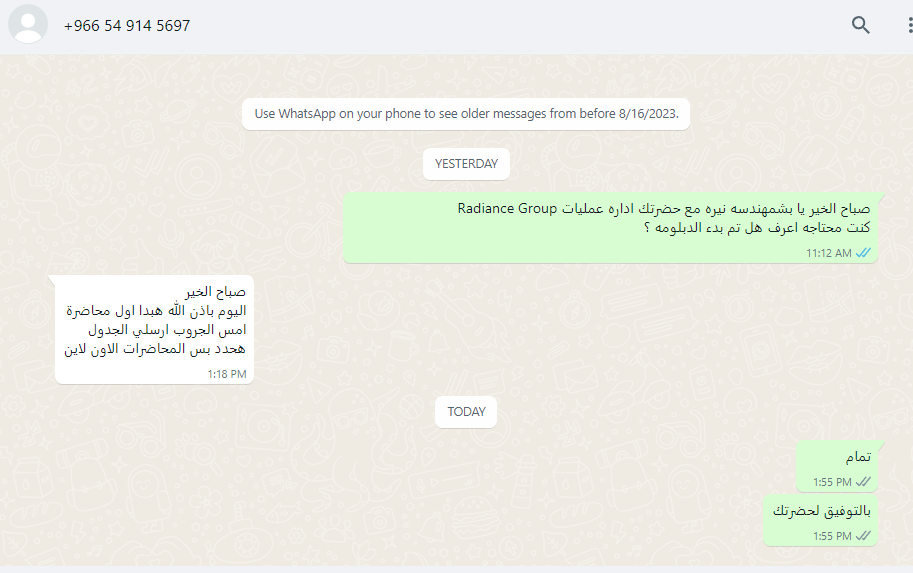Click the بالتوفيق لحضرتك message bubble
This screenshot has height=573, width=913.
pos(820,520)
